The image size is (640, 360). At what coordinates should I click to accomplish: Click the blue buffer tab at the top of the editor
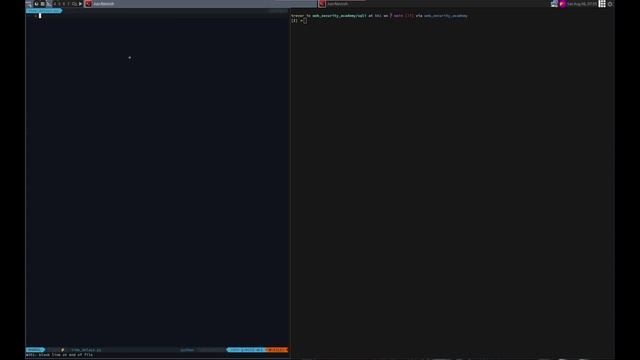point(44,11)
